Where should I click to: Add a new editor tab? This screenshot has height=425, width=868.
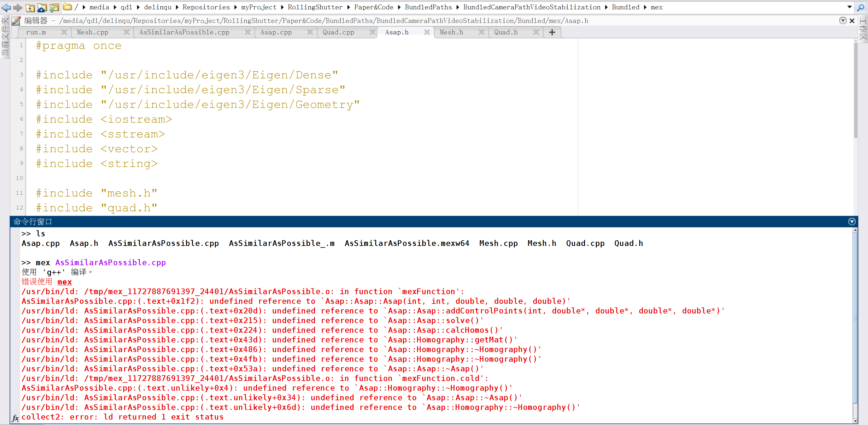[x=552, y=32]
